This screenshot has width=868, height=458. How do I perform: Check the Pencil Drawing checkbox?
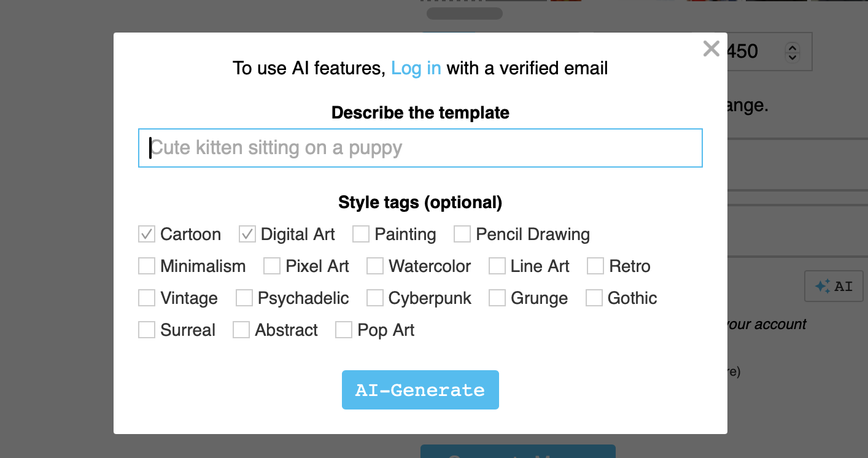[x=462, y=234]
